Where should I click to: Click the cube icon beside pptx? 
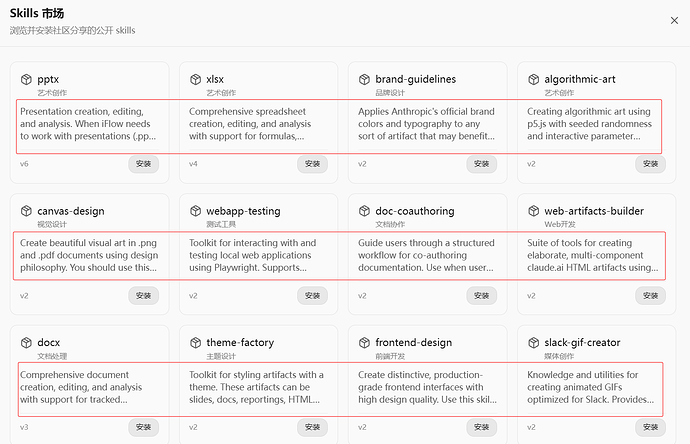[26, 79]
